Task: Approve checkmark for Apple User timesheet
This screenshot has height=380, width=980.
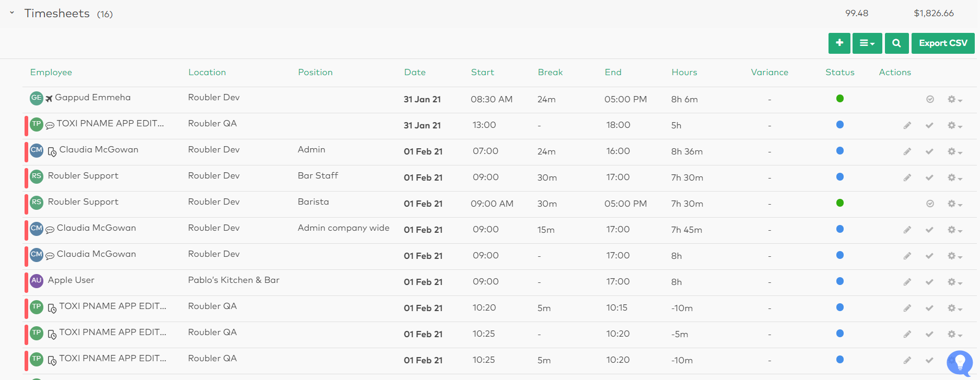Action: [929, 282]
